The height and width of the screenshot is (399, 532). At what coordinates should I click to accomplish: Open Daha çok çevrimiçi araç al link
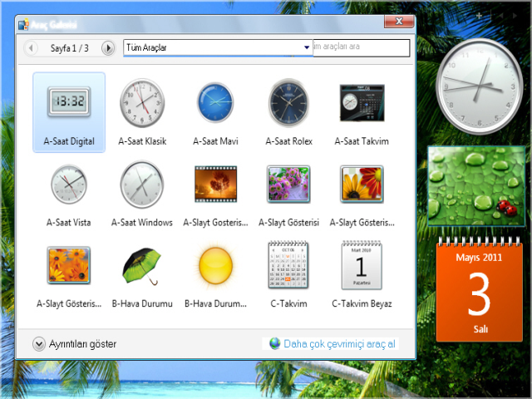[x=339, y=343]
